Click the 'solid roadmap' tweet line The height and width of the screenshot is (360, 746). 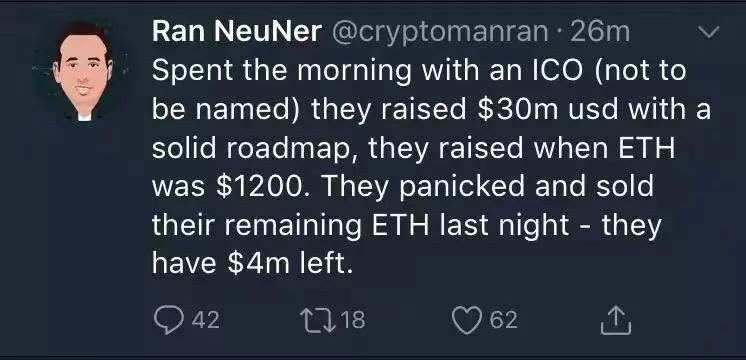[413, 148]
